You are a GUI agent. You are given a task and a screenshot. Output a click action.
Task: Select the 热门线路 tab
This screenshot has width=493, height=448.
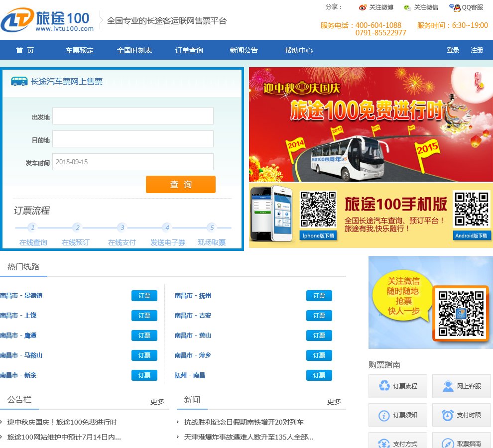[23, 267]
